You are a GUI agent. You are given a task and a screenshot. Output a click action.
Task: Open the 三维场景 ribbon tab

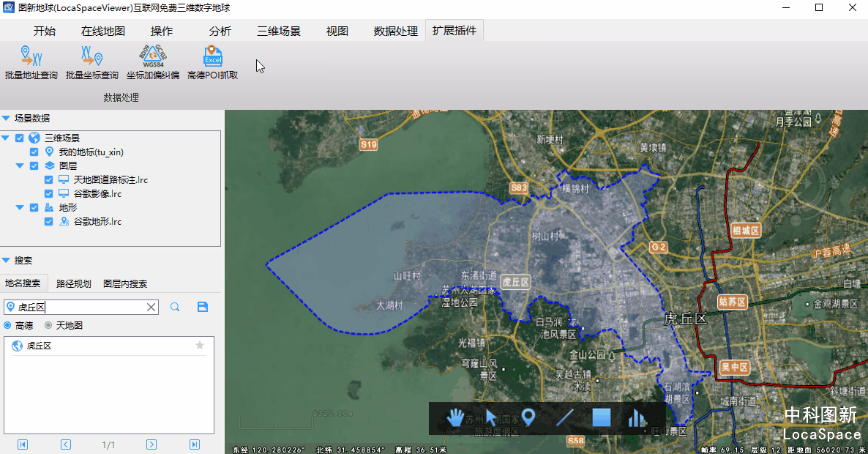(279, 31)
